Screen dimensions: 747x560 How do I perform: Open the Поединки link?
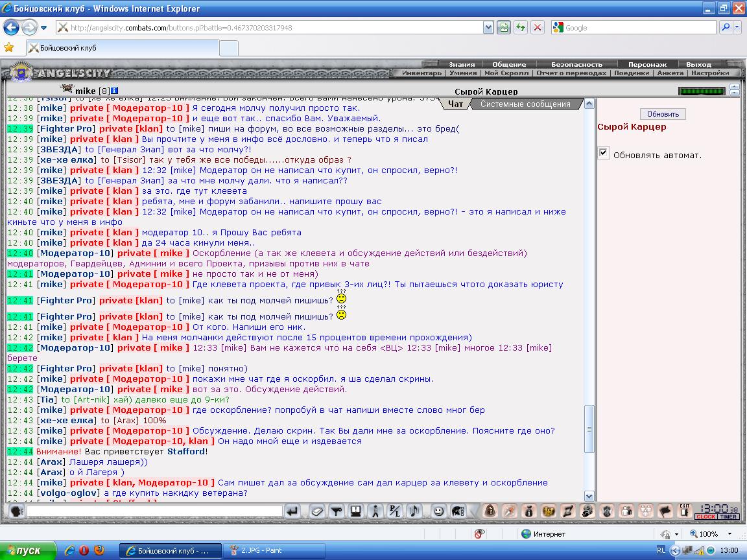pos(631,73)
